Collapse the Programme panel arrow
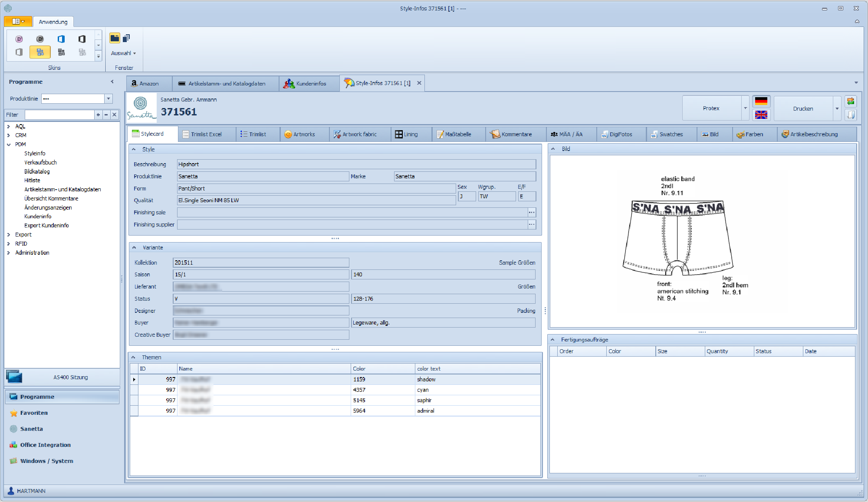 point(112,82)
